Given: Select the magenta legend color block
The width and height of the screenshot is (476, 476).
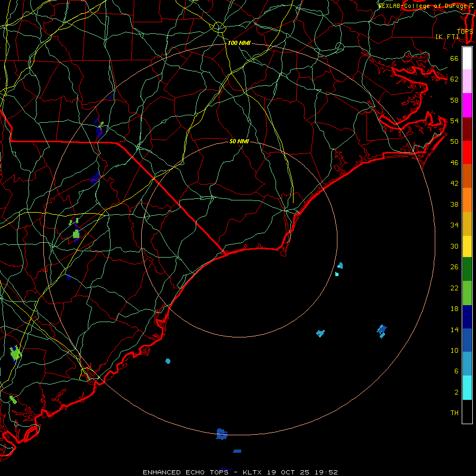Looking at the screenshot, I should (467, 105).
